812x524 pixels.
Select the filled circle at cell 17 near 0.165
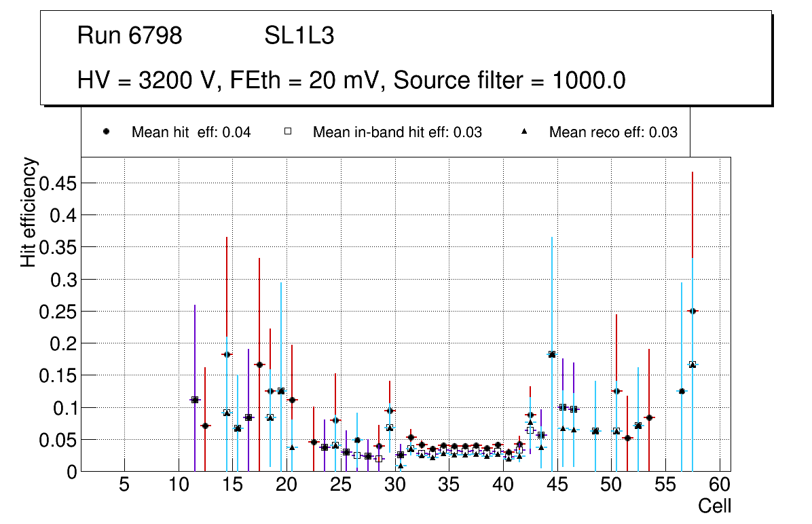click(x=259, y=364)
